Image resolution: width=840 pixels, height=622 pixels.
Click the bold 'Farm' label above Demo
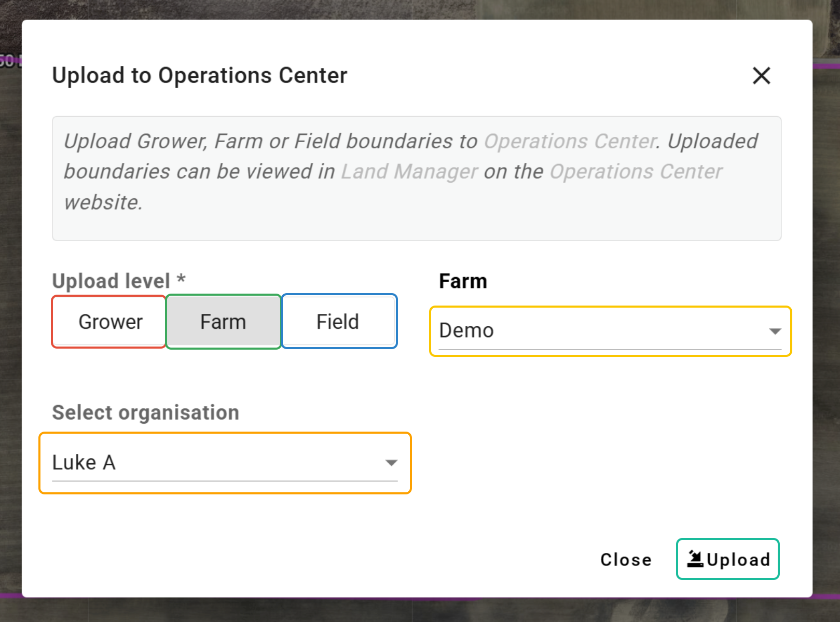coord(463,281)
